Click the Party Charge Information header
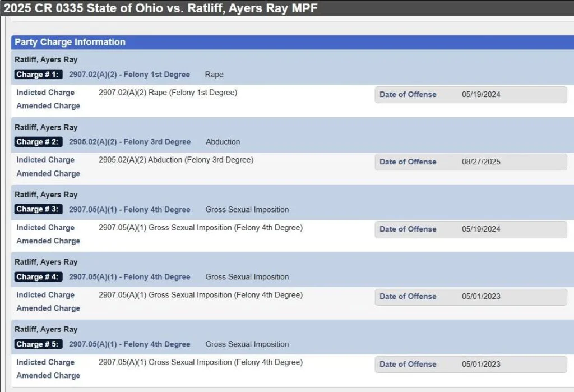 pos(70,42)
